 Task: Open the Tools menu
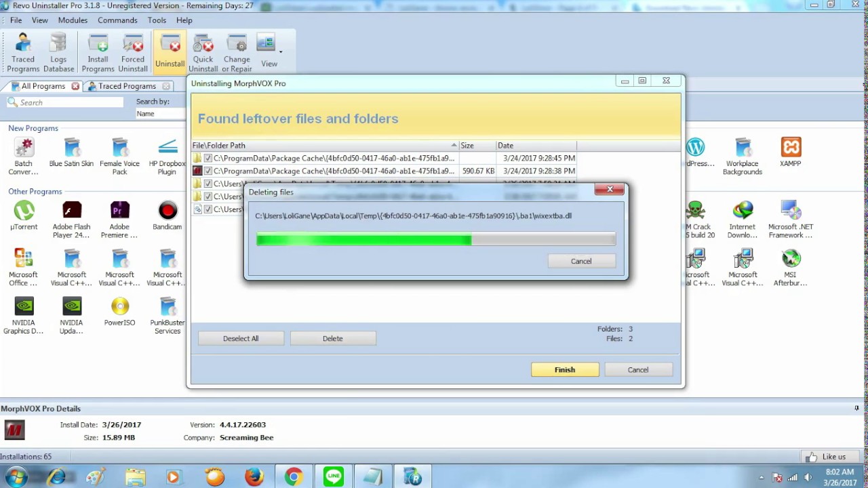157,20
